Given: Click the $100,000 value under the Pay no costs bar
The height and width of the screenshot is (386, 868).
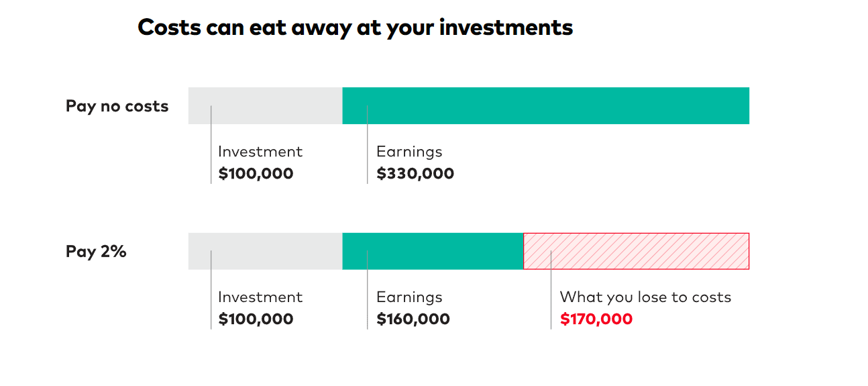Looking at the screenshot, I should tap(256, 174).
